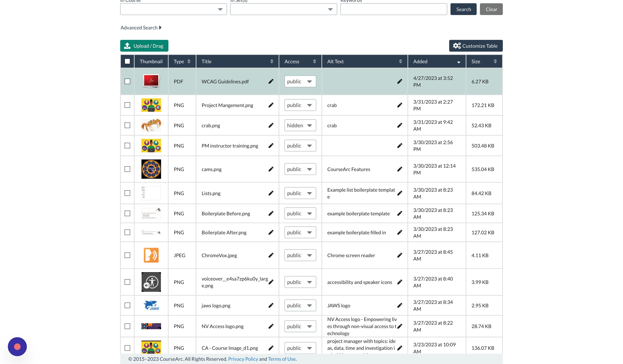Edit title of Boilerplate After.png
The image size is (623, 364).
point(271,232)
